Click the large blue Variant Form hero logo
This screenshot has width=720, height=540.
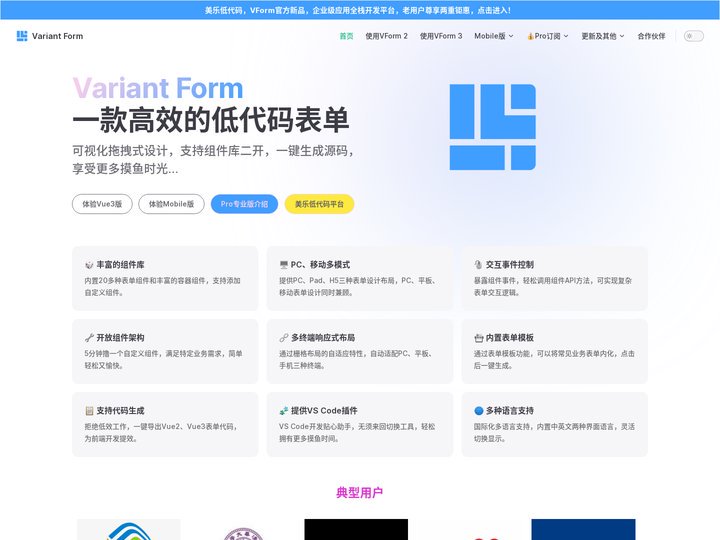(492, 127)
